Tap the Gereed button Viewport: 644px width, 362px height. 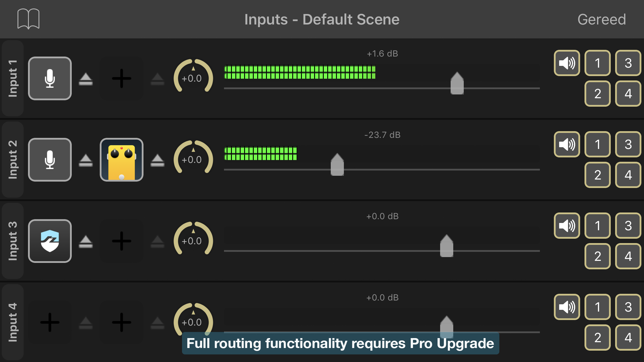[602, 20]
